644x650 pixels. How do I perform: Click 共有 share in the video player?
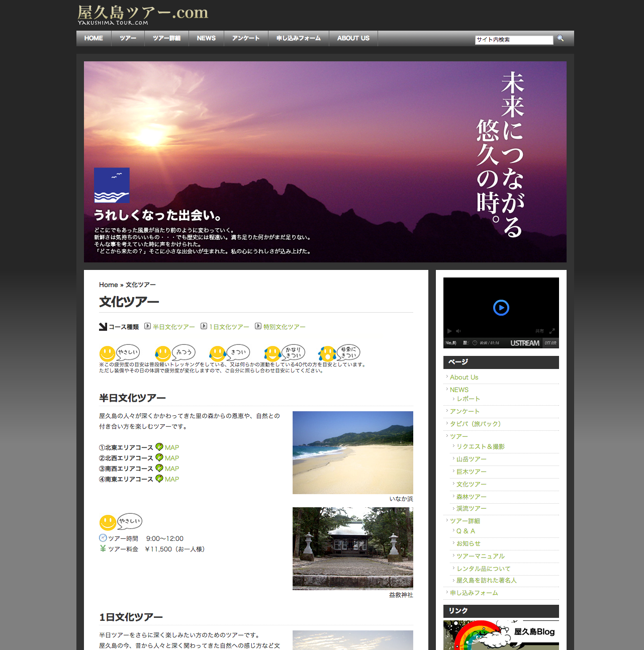[539, 331]
